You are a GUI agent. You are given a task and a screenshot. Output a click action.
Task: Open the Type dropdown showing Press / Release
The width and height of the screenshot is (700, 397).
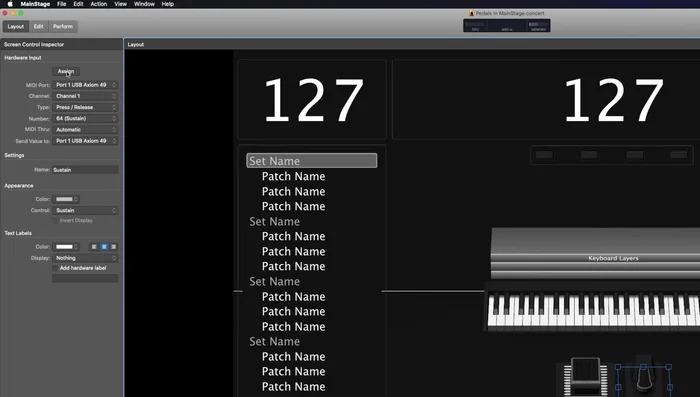pos(85,107)
